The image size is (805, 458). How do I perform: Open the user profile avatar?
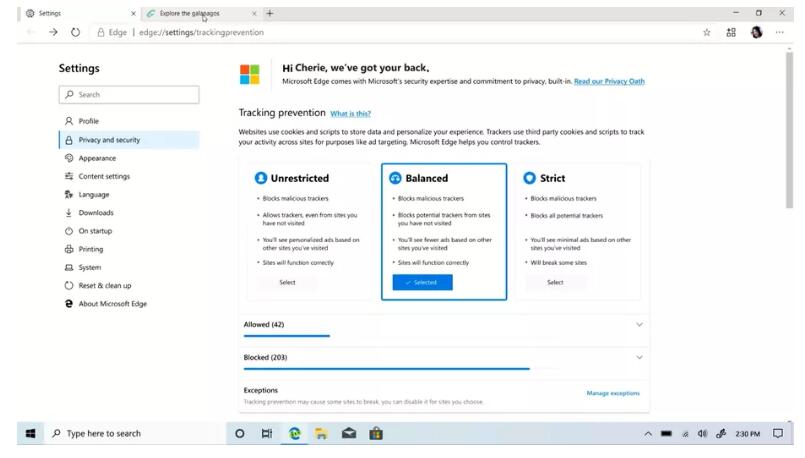(x=756, y=32)
